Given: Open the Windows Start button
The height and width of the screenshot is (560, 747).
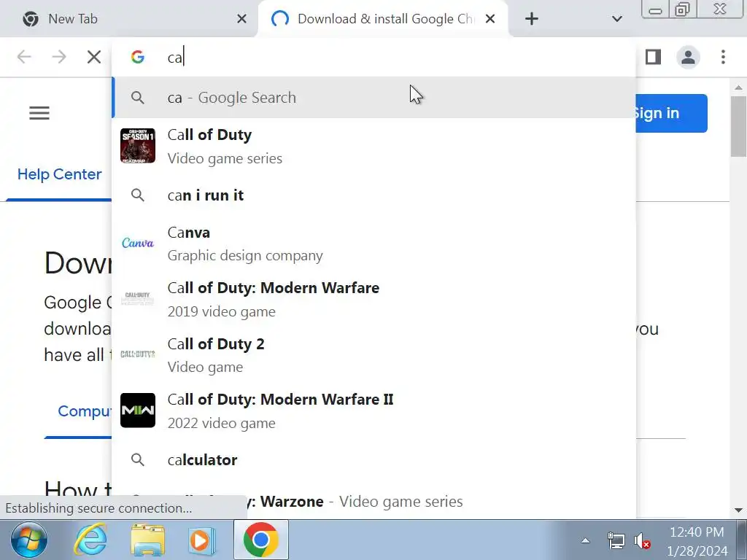Looking at the screenshot, I should [29, 540].
